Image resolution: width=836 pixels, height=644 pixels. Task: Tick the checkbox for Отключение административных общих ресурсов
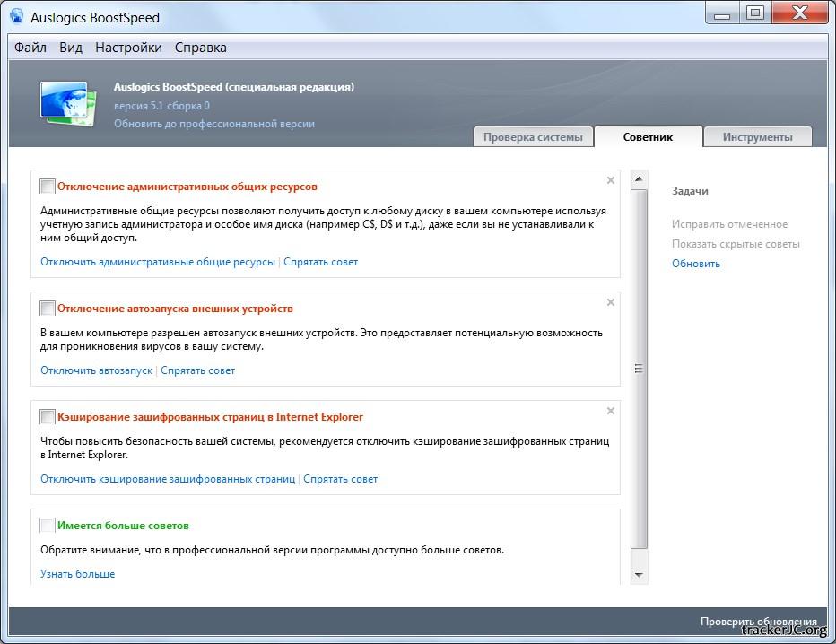click(48, 187)
